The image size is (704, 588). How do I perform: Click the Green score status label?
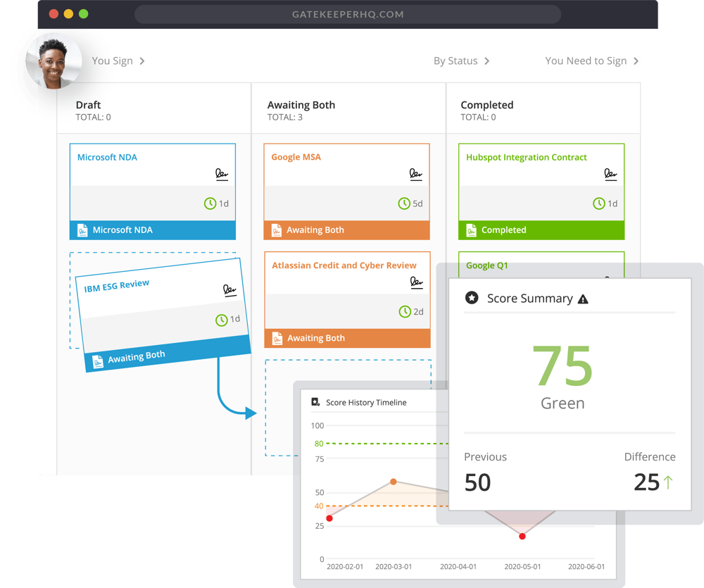point(562,404)
